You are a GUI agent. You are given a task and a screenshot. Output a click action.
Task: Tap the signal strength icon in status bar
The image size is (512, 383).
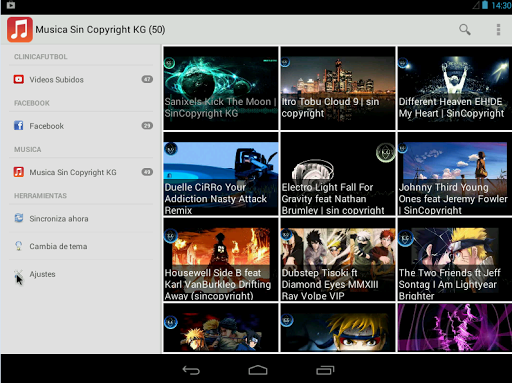click(x=476, y=5)
